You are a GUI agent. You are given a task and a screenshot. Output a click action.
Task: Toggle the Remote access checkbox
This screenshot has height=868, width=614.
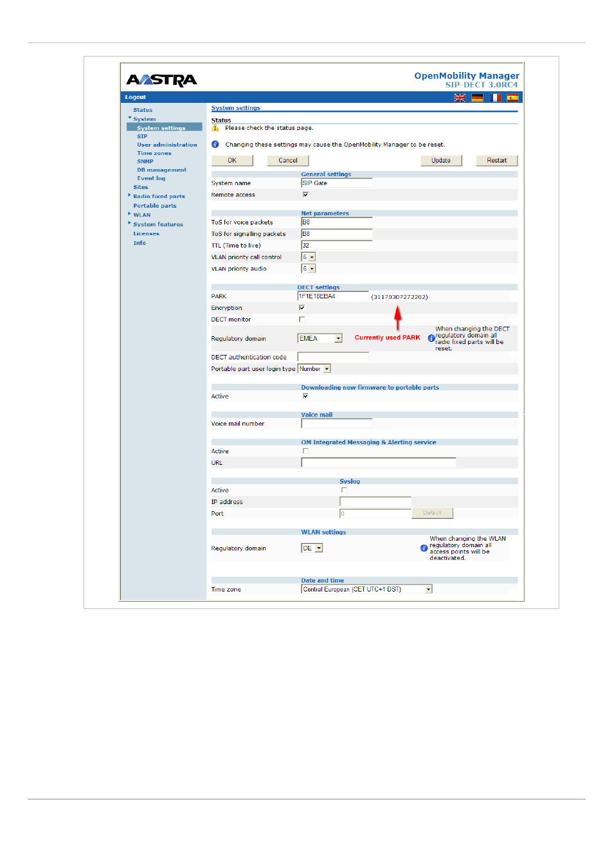(305, 194)
